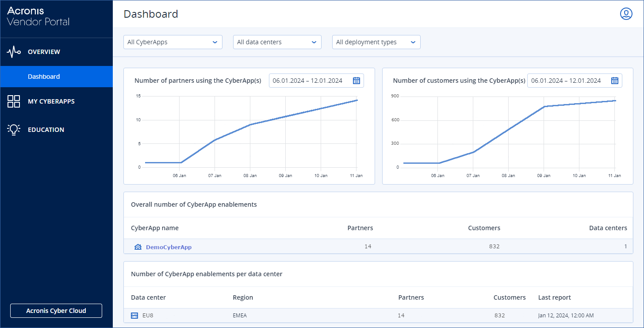Click the Acronis Vendor Portal logo
The width and height of the screenshot is (644, 328).
coord(38,16)
